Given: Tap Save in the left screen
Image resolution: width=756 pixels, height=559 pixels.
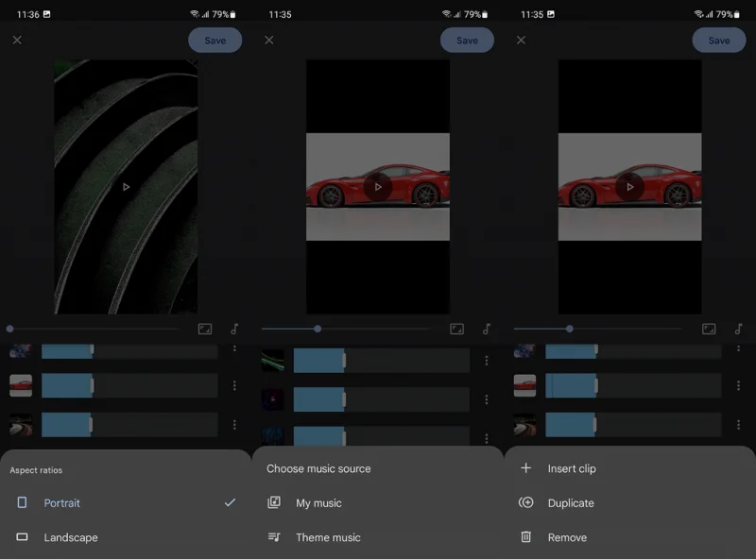Looking at the screenshot, I should pos(215,40).
